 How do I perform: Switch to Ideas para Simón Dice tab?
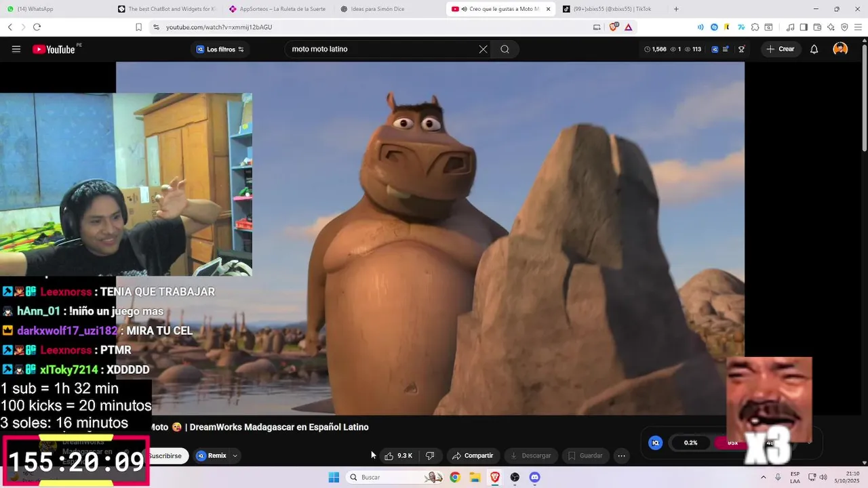(390, 9)
